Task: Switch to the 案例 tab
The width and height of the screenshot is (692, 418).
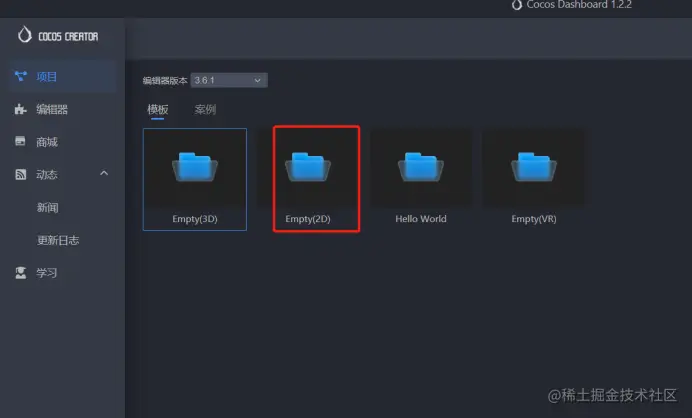Action: (205, 109)
